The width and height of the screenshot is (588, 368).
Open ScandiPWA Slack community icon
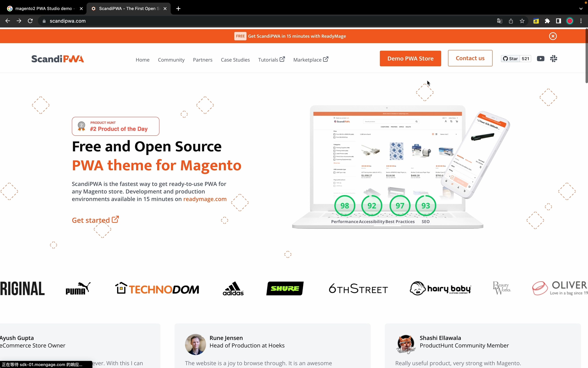[553, 59]
